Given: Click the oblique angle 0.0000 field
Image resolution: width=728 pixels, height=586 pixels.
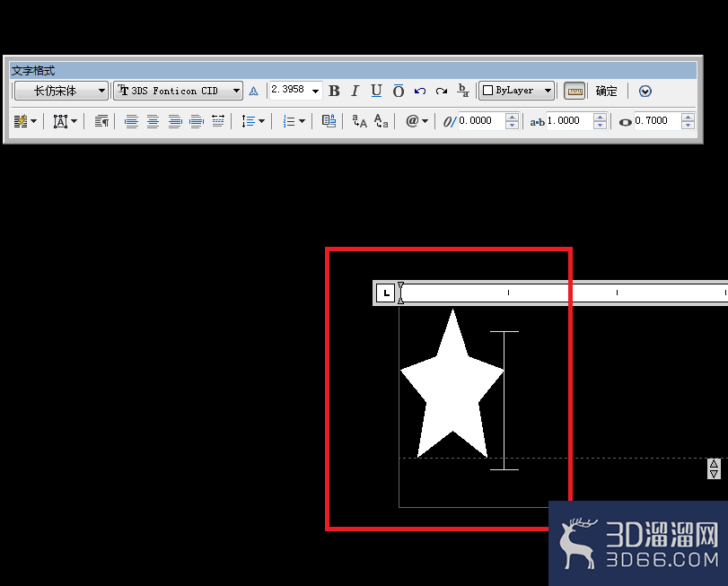Looking at the screenshot, I should [x=481, y=120].
